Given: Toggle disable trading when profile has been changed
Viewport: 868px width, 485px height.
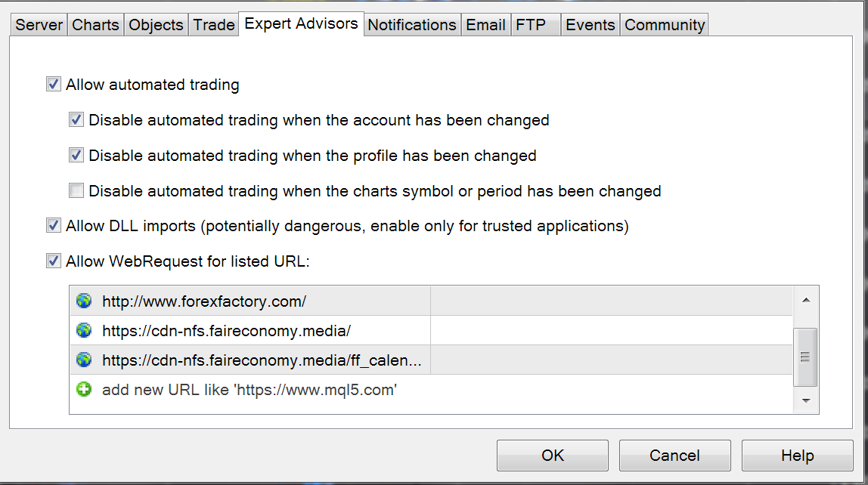Looking at the screenshot, I should (x=76, y=155).
